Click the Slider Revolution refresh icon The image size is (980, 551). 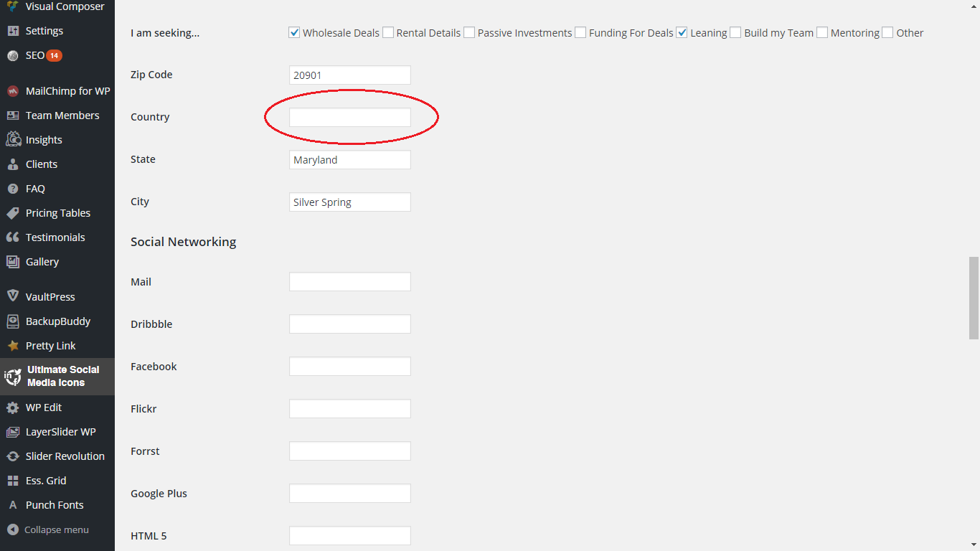point(12,456)
